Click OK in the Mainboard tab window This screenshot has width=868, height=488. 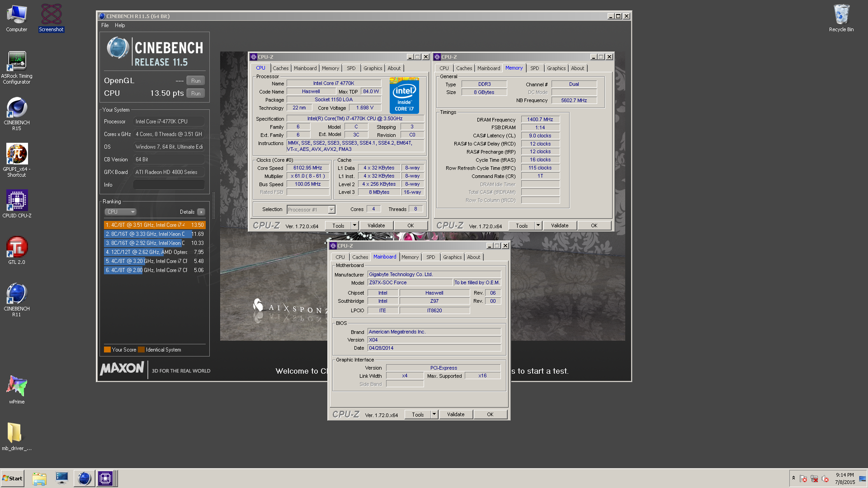490,415
